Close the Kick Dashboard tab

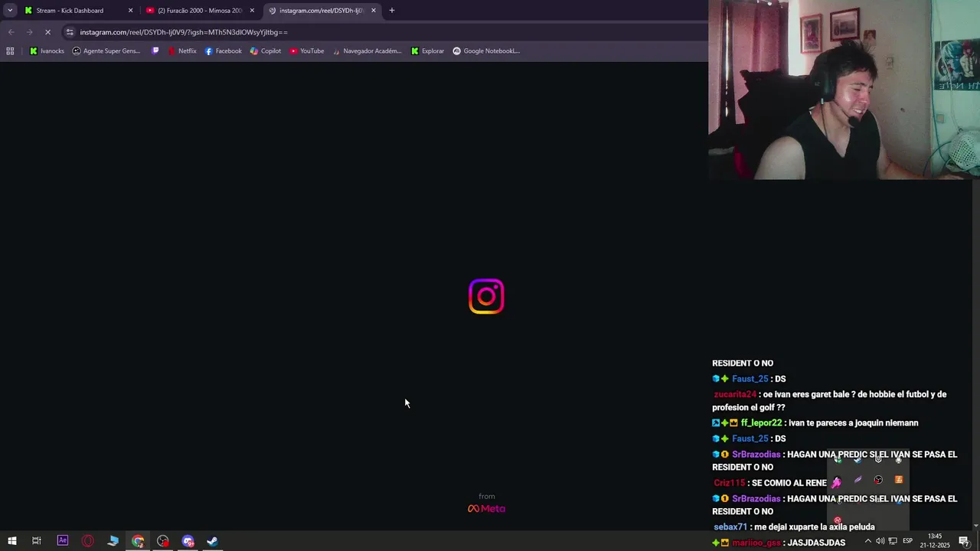click(130, 11)
